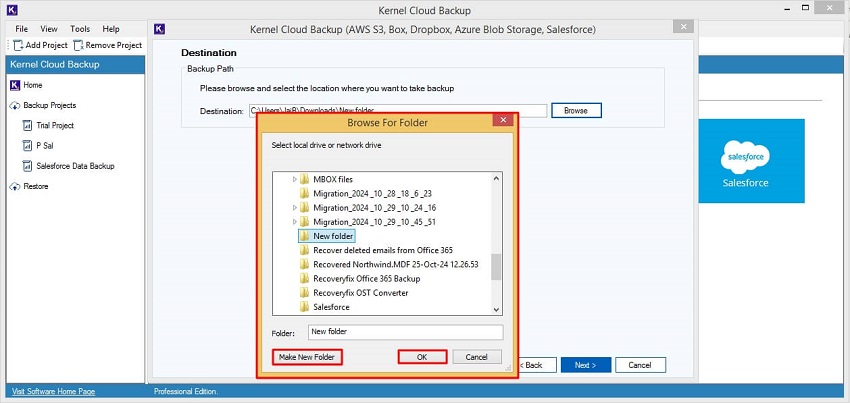Image resolution: width=850 pixels, height=403 pixels.
Task: Expand the MBOX files folder
Action: point(295,179)
